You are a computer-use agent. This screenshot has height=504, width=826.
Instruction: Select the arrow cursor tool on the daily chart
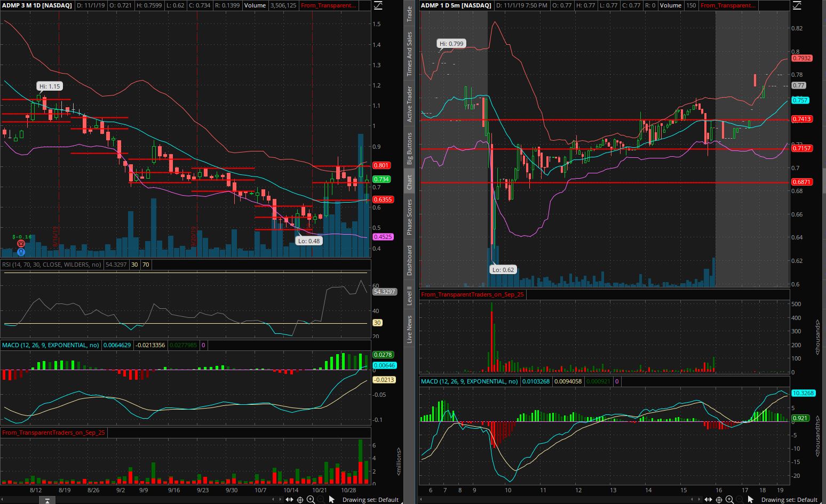[331, 500]
